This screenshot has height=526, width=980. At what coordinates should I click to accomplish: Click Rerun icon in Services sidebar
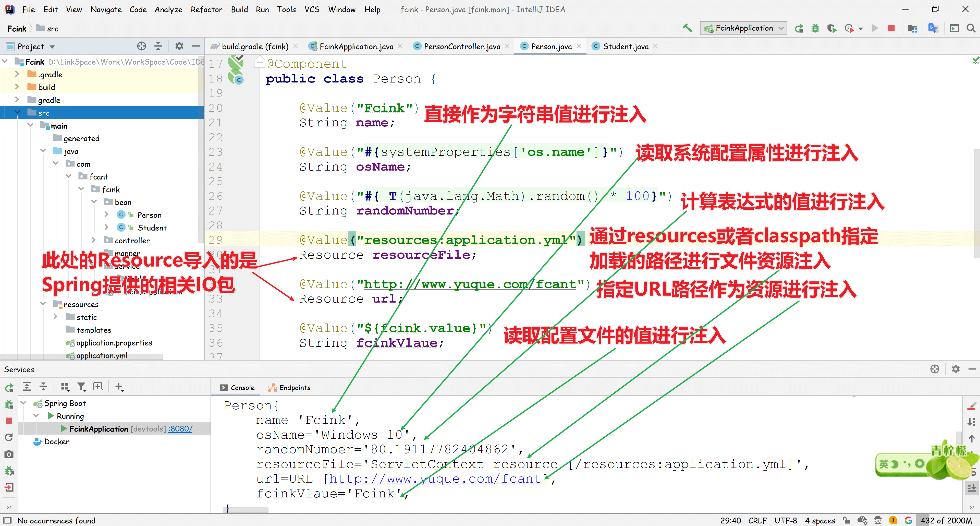[x=9, y=388]
